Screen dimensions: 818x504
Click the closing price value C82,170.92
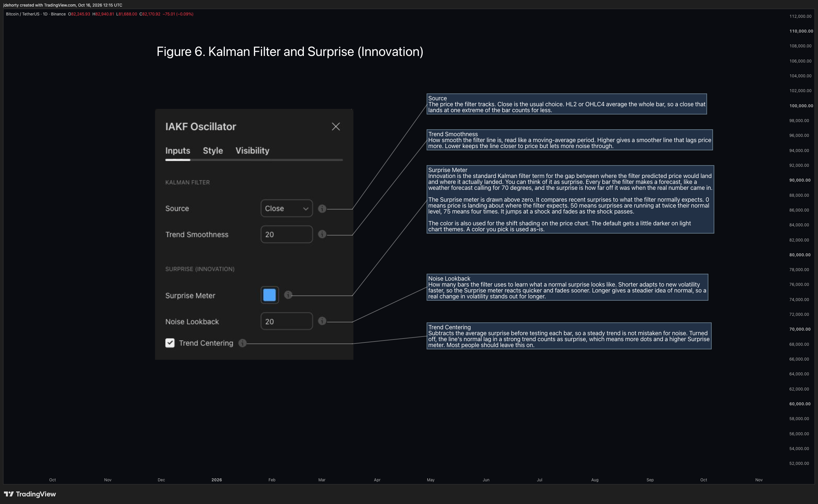pos(150,14)
